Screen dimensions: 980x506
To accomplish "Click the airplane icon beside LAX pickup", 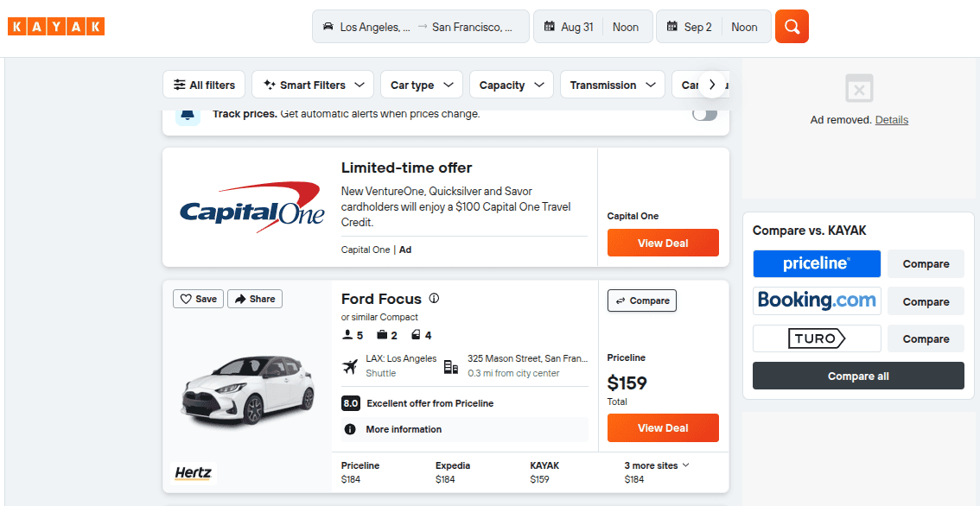I will tap(350, 365).
